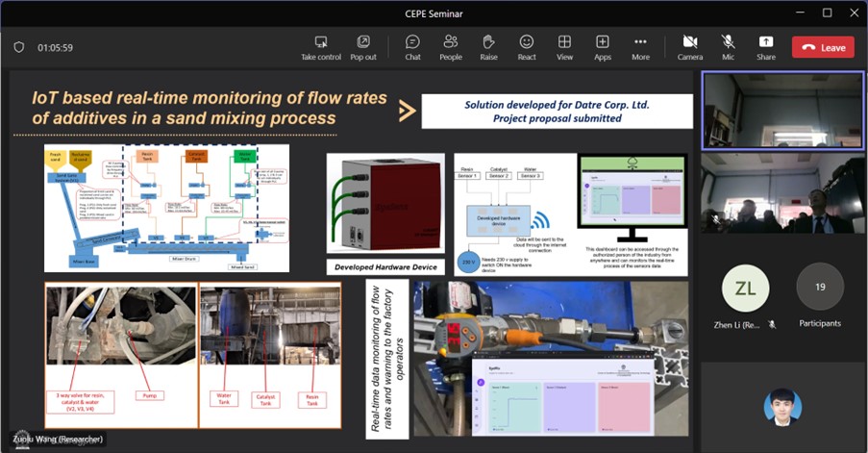
Task: Open the React emoji options
Action: coord(527,42)
